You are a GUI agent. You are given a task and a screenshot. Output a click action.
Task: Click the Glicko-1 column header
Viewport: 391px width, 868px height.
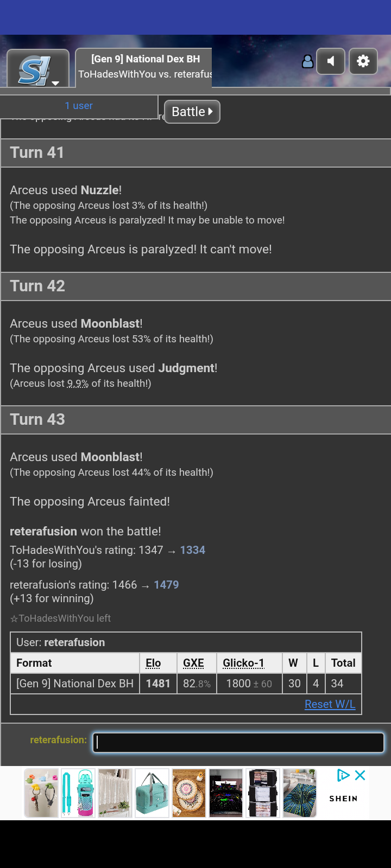point(243,663)
